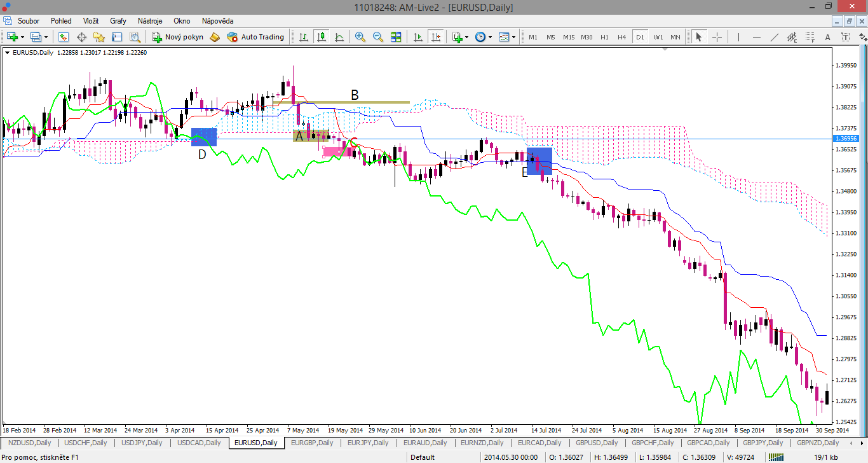This screenshot has height=463, width=868.
Task: Open the chart templates icon
Action: 503,37
